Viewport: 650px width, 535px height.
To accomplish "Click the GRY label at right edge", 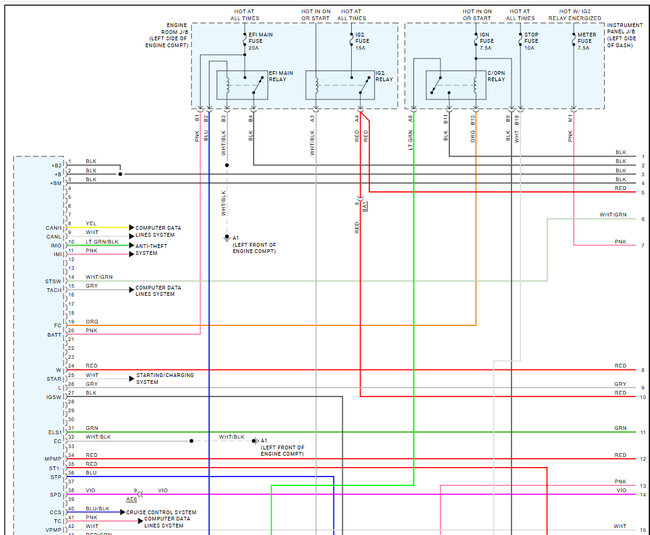I will pyautogui.click(x=620, y=384).
